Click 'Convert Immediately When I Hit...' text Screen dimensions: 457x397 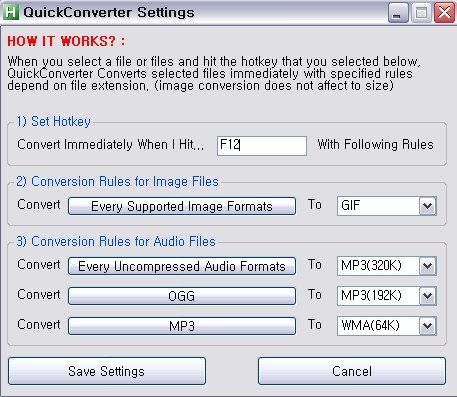110,145
